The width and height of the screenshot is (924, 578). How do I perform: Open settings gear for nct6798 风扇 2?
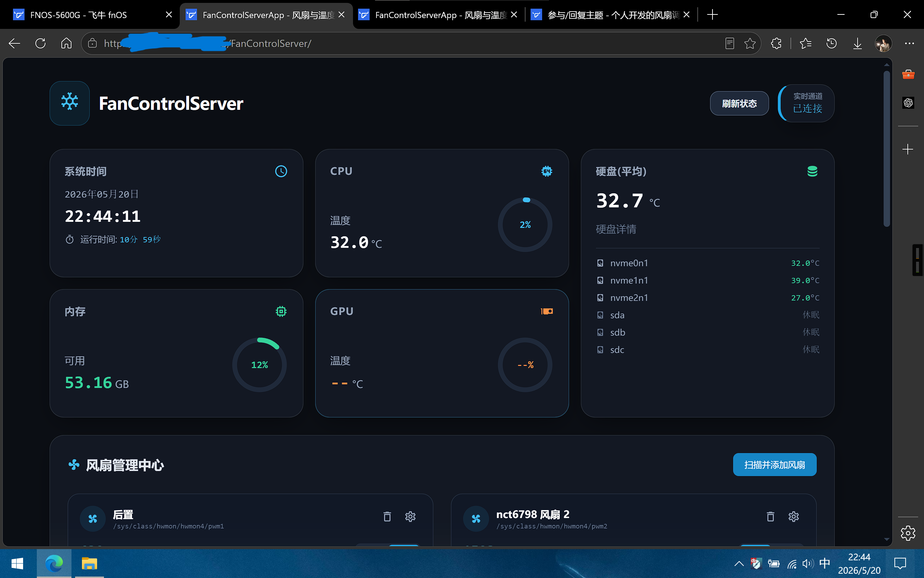click(794, 517)
